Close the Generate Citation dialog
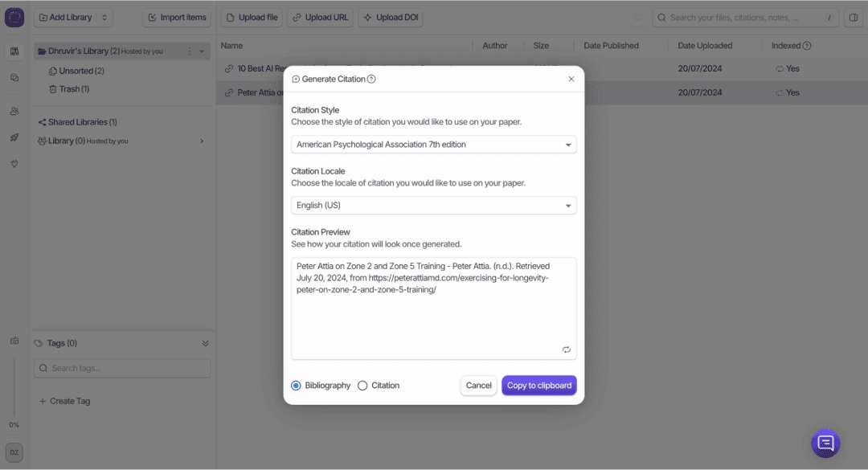The height and width of the screenshot is (470, 868). (x=571, y=79)
